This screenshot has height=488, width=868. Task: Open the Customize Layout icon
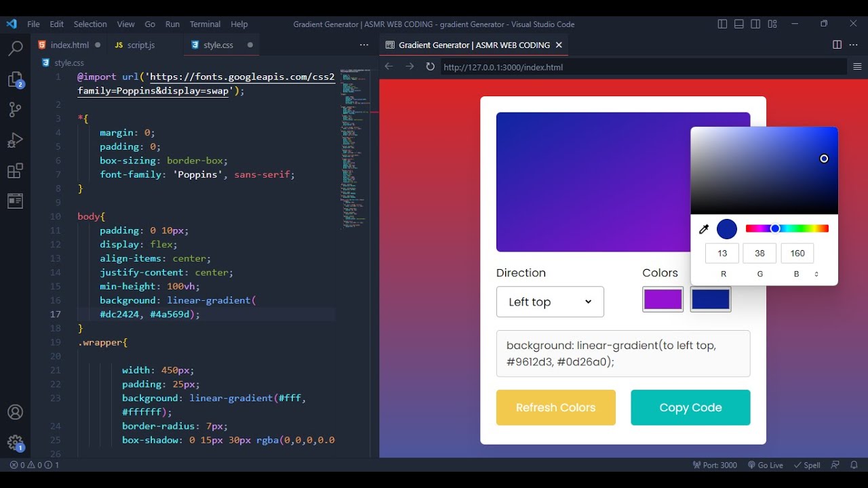tap(772, 24)
